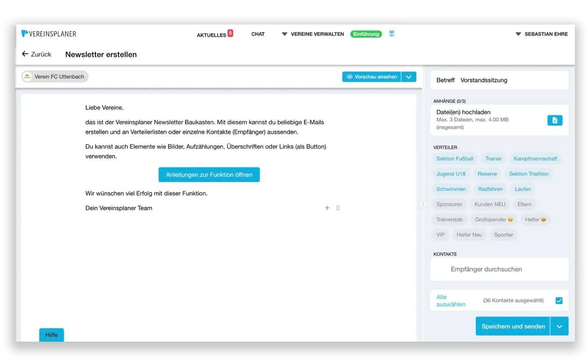Click the Vereinsplaner logo
Screen dimensions: 588x364
(49, 34)
